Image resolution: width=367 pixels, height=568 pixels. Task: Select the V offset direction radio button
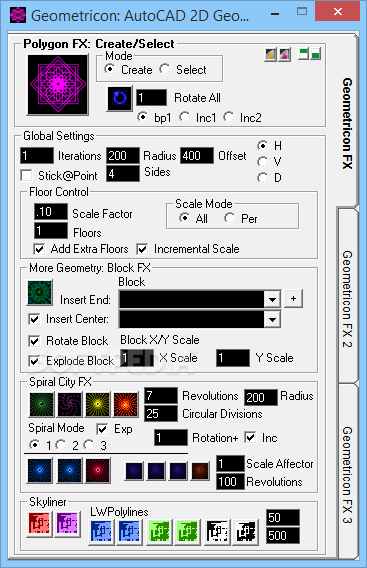point(262,162)
